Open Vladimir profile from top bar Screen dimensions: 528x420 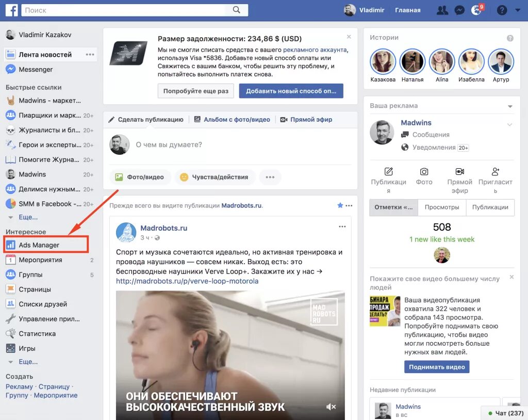click(x=364, y=10)
